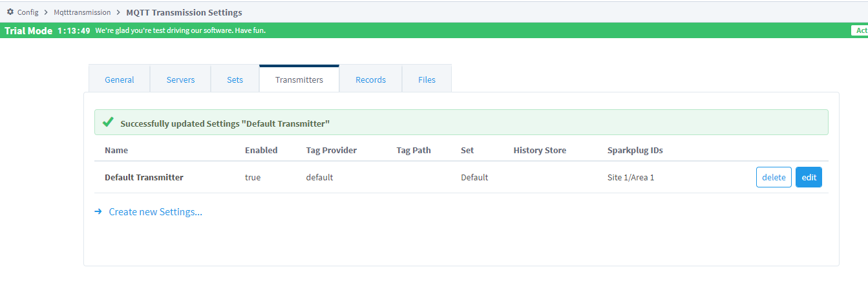Click the Default Transmitter name cell
The height and width of the screenshot is (287, 868).
pyautogui.click(x=144, y=177)
